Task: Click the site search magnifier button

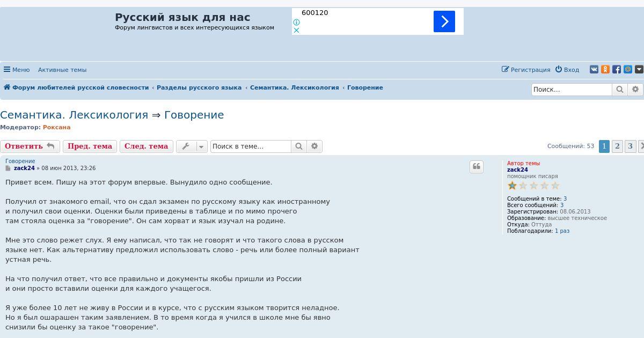Action: (x=620, y=90)
